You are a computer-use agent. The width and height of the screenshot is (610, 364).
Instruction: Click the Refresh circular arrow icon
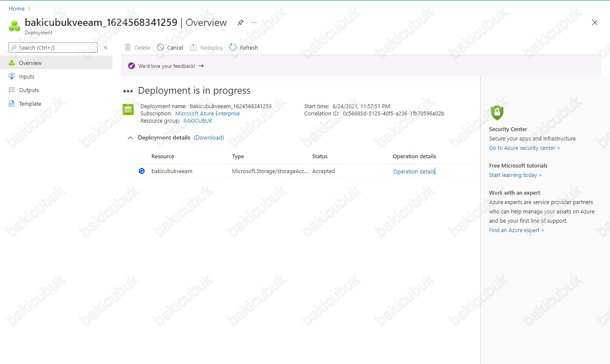[233, 47]
